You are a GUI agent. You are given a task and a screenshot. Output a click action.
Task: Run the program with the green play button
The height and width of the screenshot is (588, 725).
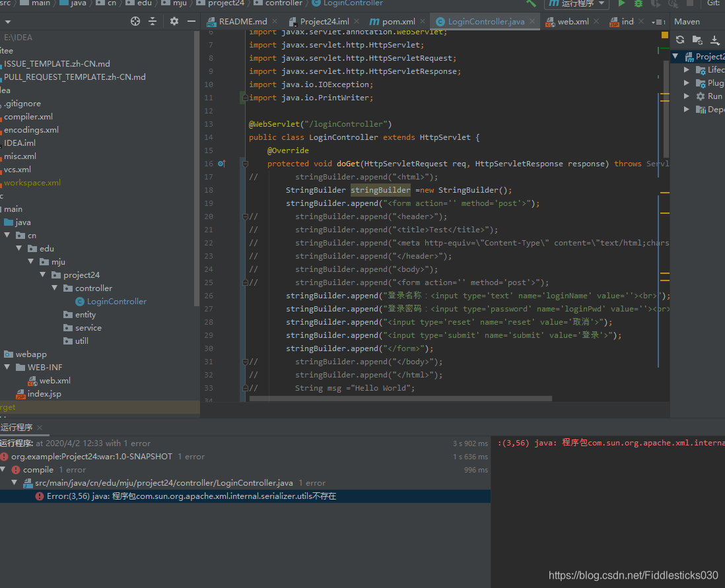click(x=621, y=3)
